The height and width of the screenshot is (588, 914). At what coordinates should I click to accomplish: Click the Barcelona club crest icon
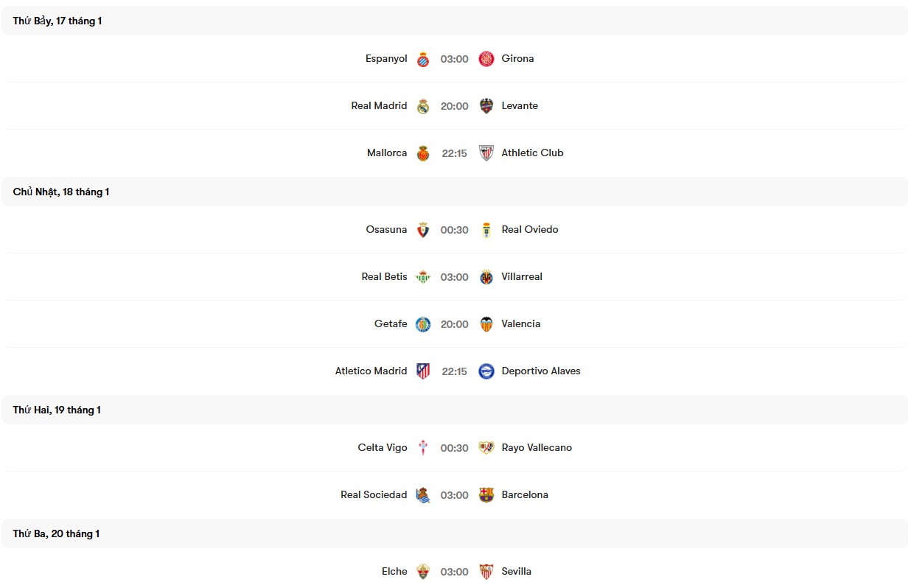point(486,494)
